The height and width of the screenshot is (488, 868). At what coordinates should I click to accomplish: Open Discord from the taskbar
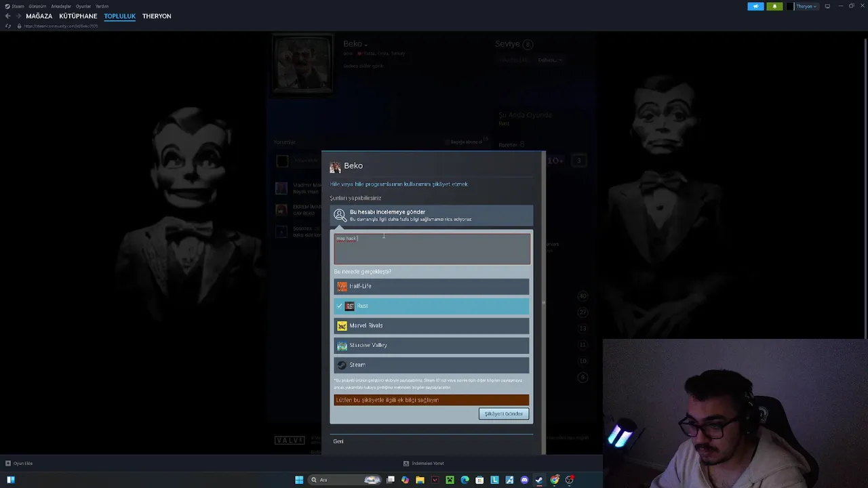524,480
